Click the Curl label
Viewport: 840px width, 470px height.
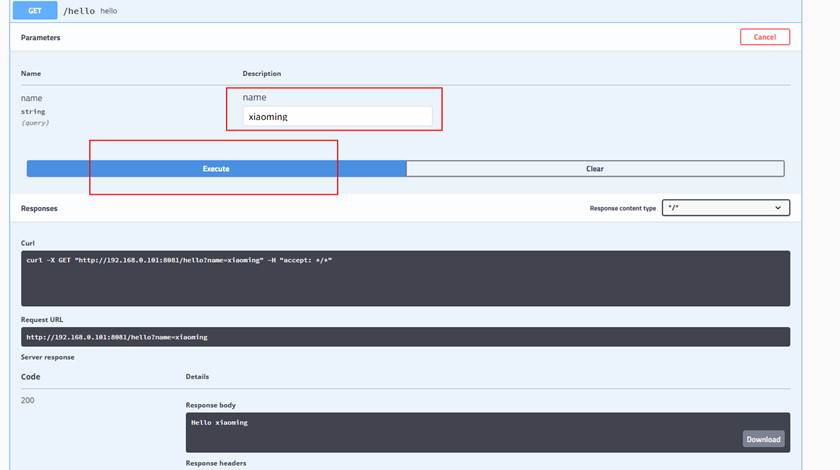coord(28,243)
